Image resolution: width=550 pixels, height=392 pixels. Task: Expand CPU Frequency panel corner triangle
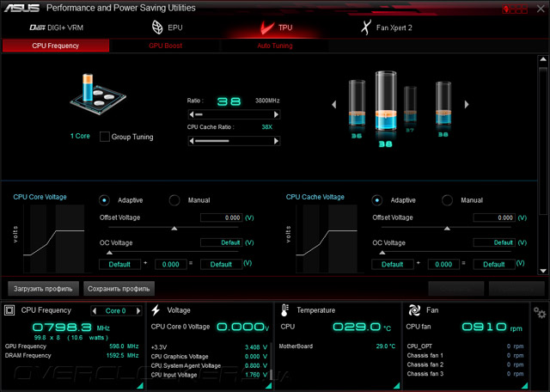(140, 386)
